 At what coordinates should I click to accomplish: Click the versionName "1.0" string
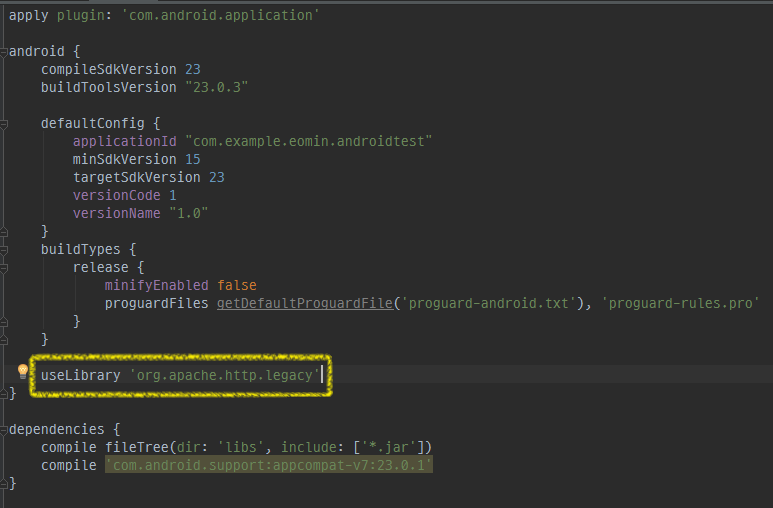pyautogui.click(x=189, y=213)
